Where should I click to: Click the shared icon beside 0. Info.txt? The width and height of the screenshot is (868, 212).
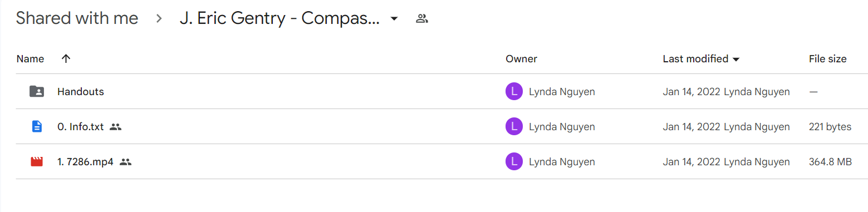[x=115, y=127]
